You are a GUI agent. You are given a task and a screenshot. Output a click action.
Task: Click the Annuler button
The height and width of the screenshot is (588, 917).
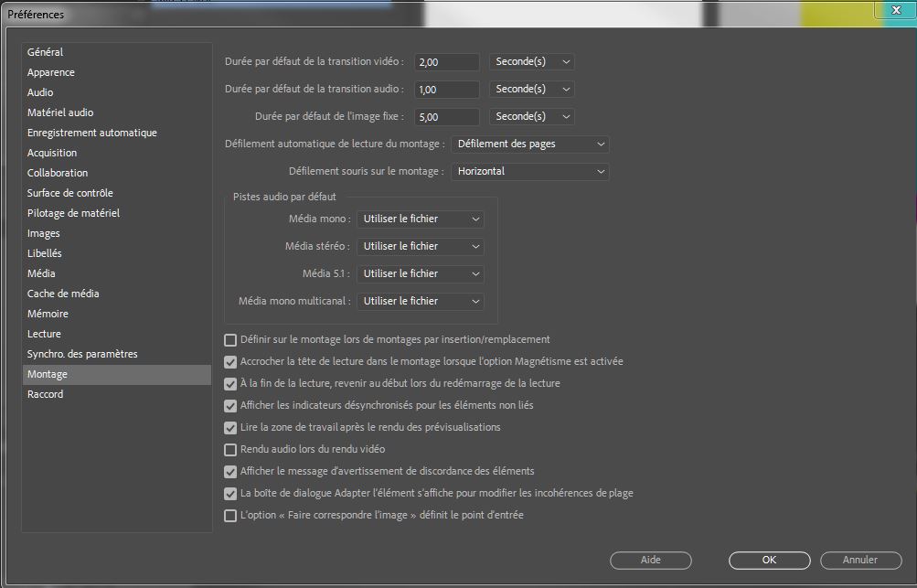click(860, 560)
